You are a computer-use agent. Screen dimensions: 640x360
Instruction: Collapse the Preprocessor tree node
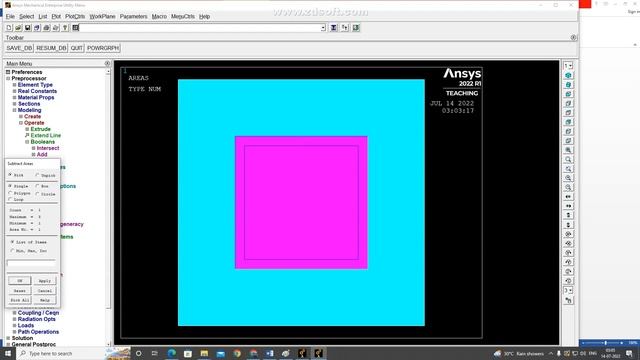(8, 78)
